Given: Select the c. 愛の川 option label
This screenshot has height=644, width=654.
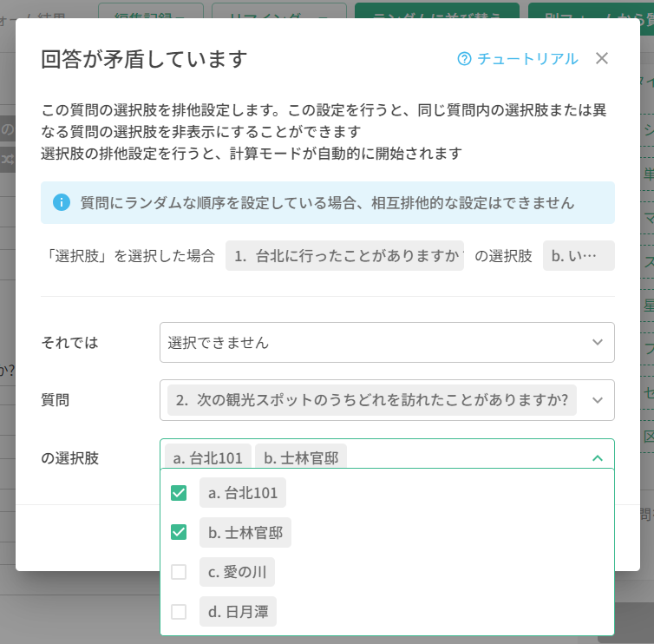Looking at the screenshot, I should [237, 572].
